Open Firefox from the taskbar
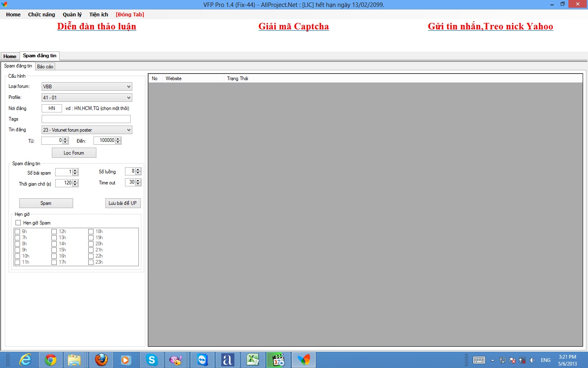The width and height of the screenshot is (588, 368). [x=101, y=360]
